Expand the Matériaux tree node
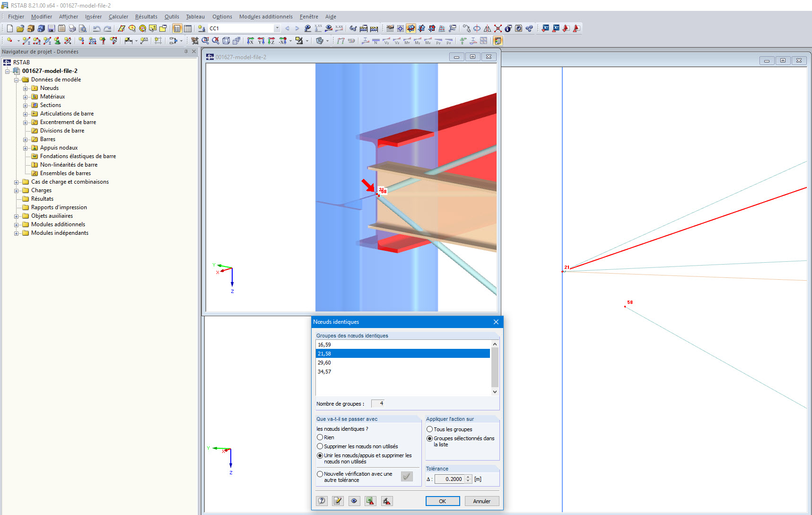The height and width of the screenshot is (515, 812). tap(26, 97)
